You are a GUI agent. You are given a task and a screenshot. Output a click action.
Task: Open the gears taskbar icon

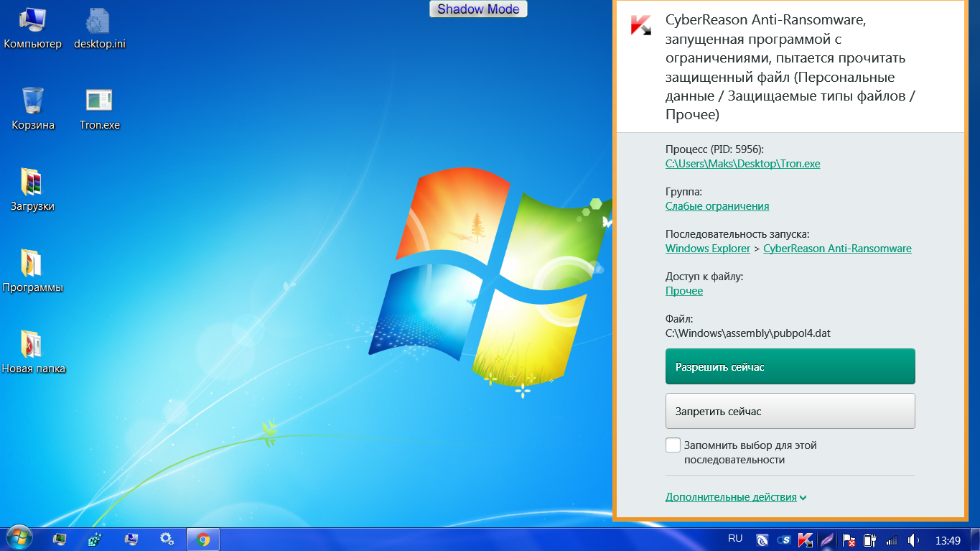(x=167, y=539)
